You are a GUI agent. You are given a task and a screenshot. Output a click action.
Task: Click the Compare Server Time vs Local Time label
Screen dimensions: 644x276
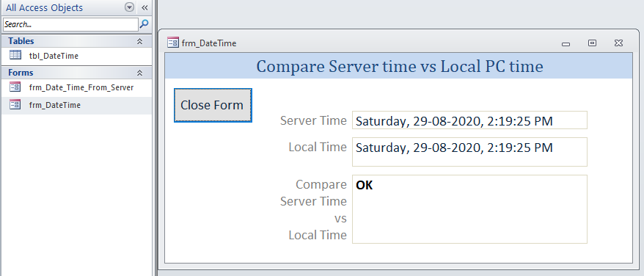coord(313,210)
